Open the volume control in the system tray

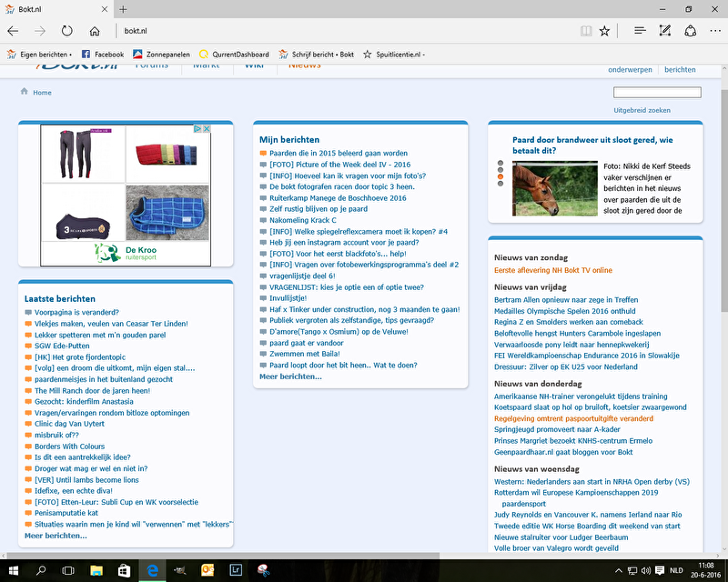[645, 570]
